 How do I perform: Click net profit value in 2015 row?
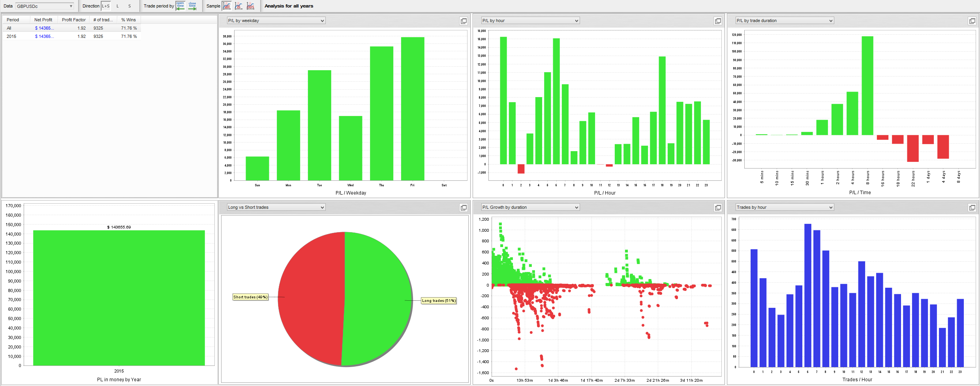44,36
